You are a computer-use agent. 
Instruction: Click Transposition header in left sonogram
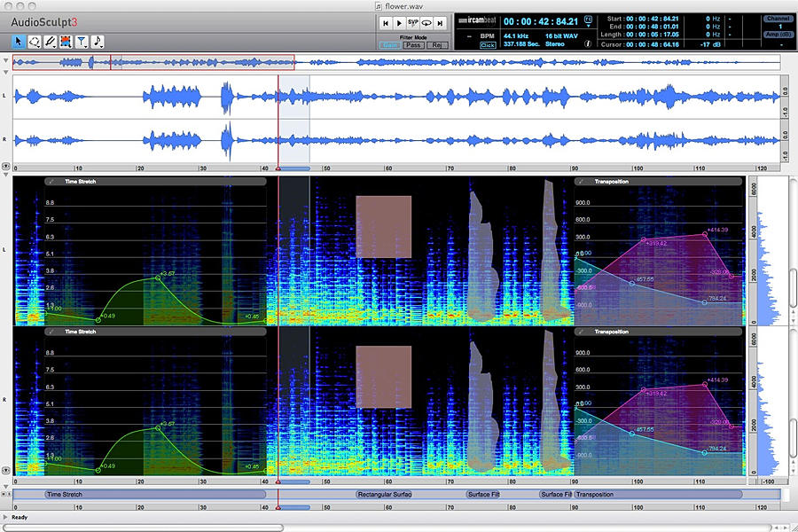click(x=658, y=181)
